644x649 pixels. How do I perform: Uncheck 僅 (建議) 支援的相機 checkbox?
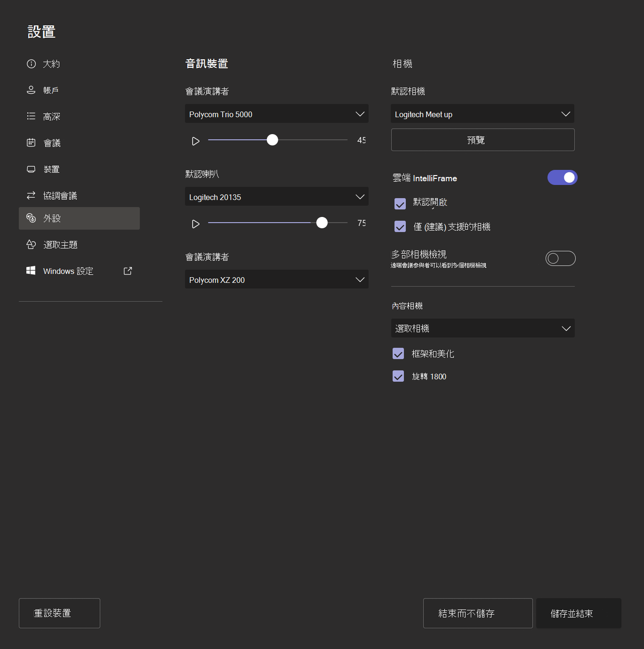(400, 226)
